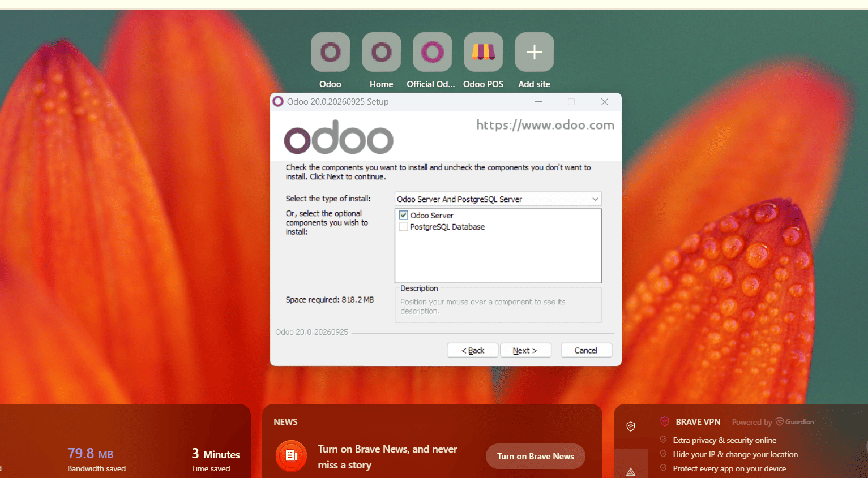Open the Odoo POS shortcut tile
Image resolution: width=868 pixels, height=478 pixels.
point(484,52)
